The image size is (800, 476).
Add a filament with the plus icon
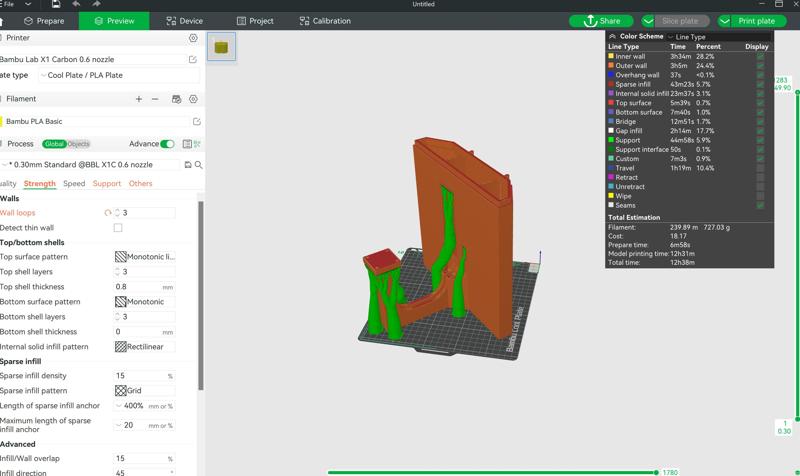click(x=139, y=99)
